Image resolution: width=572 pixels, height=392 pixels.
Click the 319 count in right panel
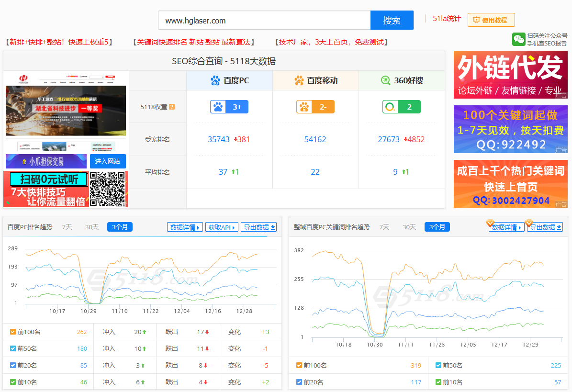click(x=416, y=365)
